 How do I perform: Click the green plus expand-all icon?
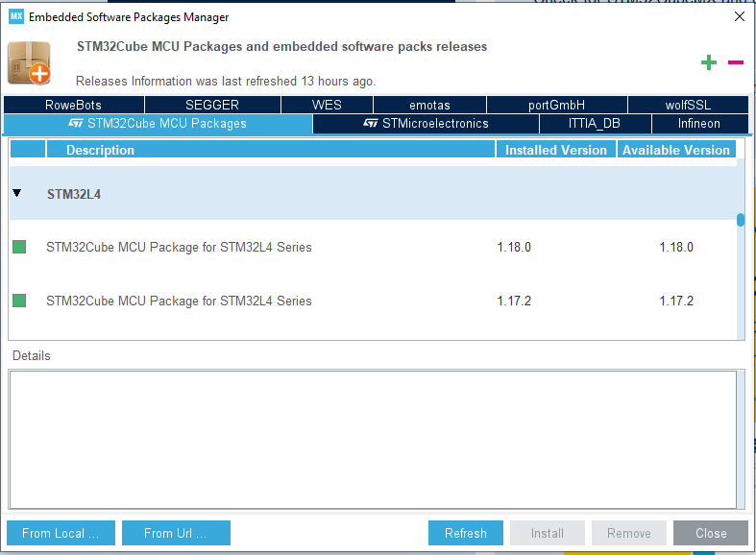[709, 62]
